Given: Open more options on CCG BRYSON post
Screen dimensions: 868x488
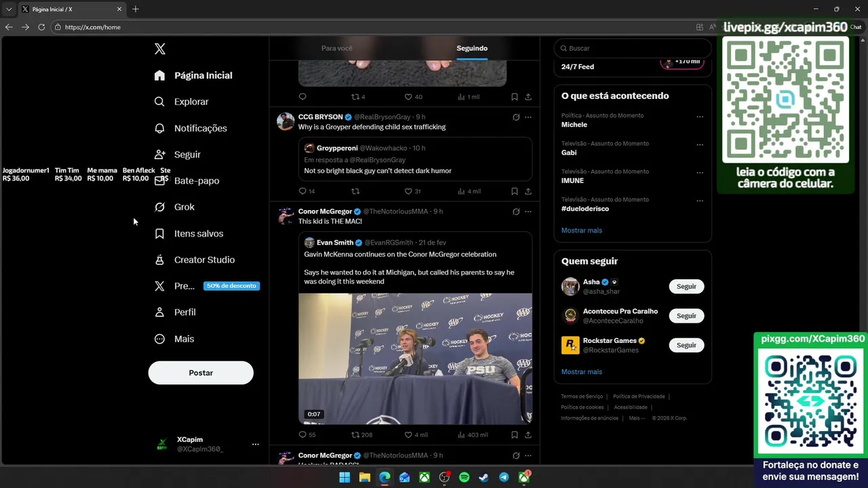Looking at the screenshot, I should pyautogui.click(x=528, y=117).
